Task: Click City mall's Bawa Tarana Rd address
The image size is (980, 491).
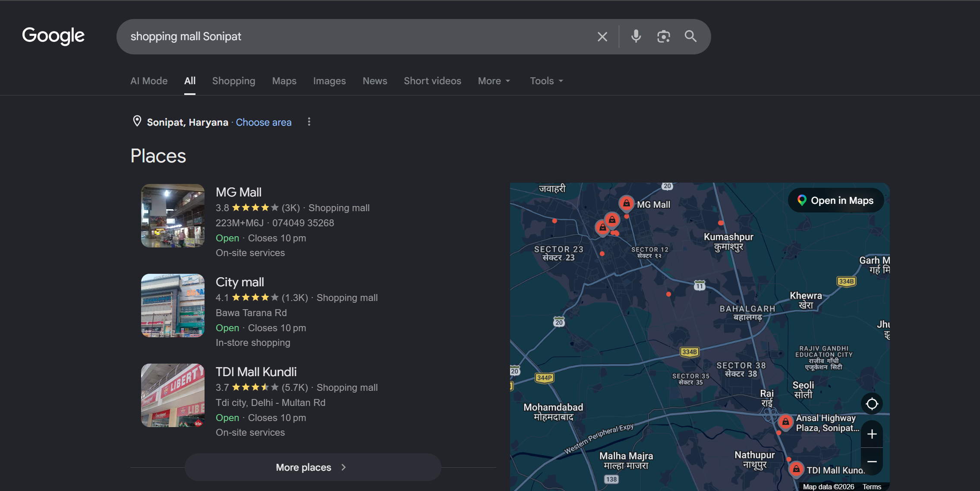Action: [251, 313]
